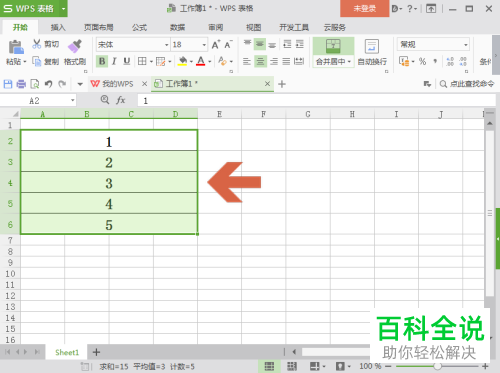500x373 pixels.
Task: Open the font name dropdown (宋体)
Action: pos(167,45)
